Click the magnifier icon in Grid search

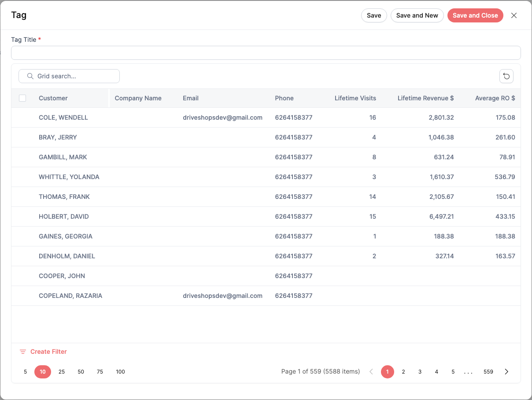pos(30,76)
